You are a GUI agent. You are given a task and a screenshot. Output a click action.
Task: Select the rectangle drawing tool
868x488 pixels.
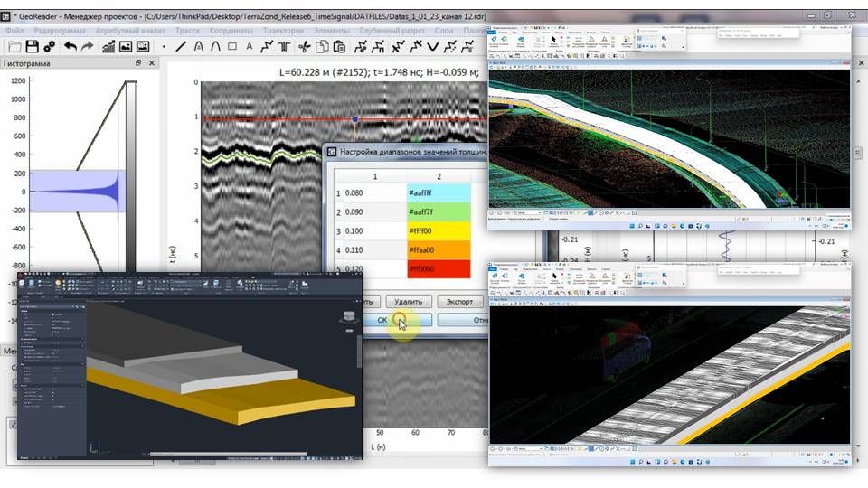pos(232,46)
